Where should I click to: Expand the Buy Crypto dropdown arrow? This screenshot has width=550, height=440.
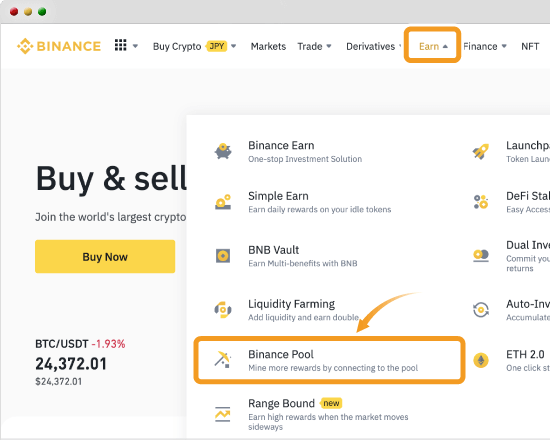point(234,46)
